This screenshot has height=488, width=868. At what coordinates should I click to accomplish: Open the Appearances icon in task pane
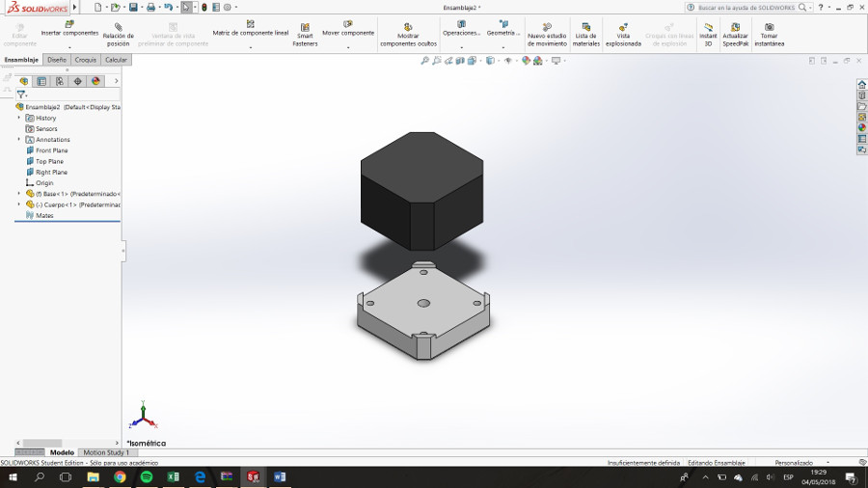(x=862, y=128)
